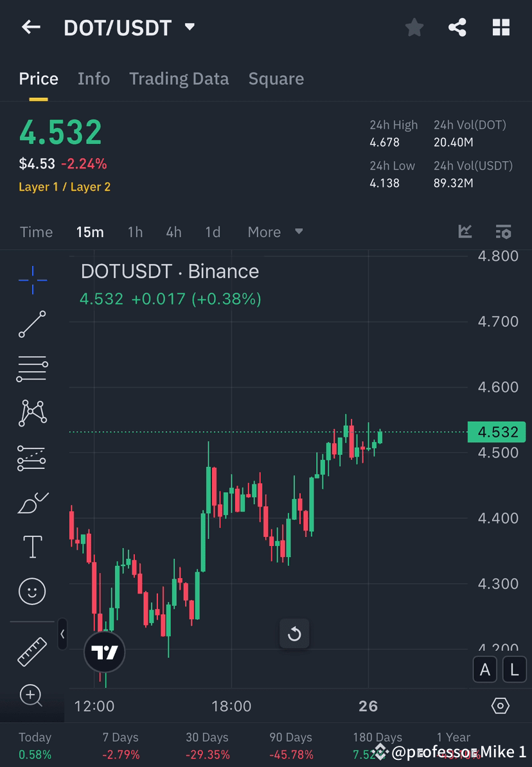The height and width of the screenshot is (767, 532).
Task: Switch to the Trading Data tab
Action: click(x=179, y=78)
